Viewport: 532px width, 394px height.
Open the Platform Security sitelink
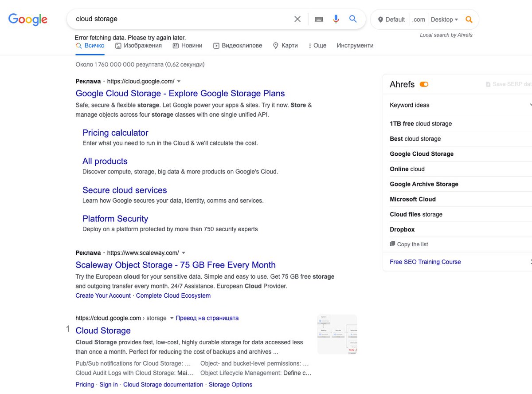(x=115, y=219)
